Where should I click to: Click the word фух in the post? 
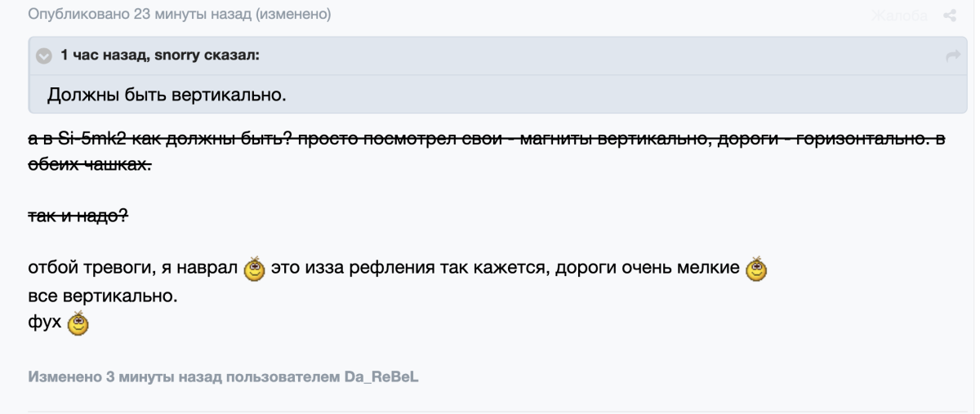coord(45,323)
